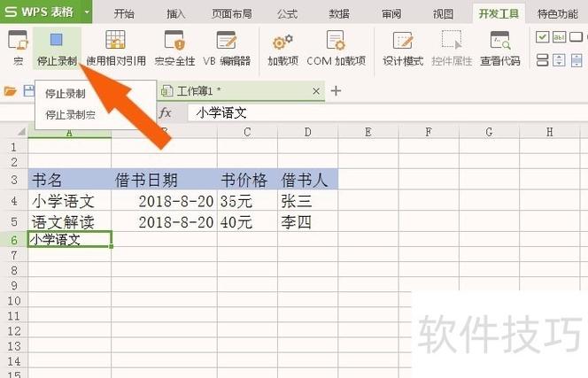Open the WPS 表格 menu dropdown arrow
The image size is (588, 378).
click(87, 12)
